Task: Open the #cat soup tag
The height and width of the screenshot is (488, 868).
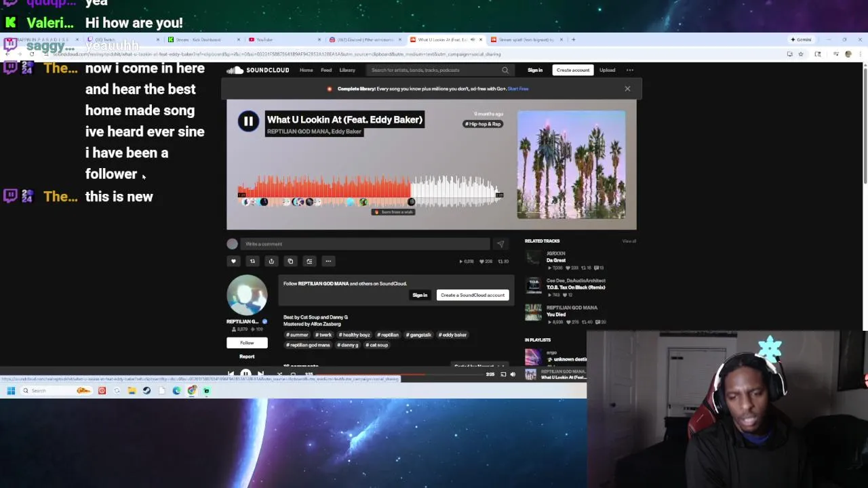Action: pos(377,345)
